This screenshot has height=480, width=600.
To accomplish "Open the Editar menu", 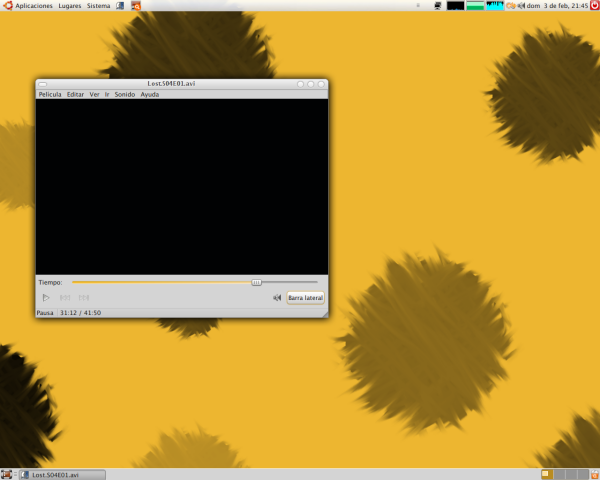I will click(x=75, y=95).
